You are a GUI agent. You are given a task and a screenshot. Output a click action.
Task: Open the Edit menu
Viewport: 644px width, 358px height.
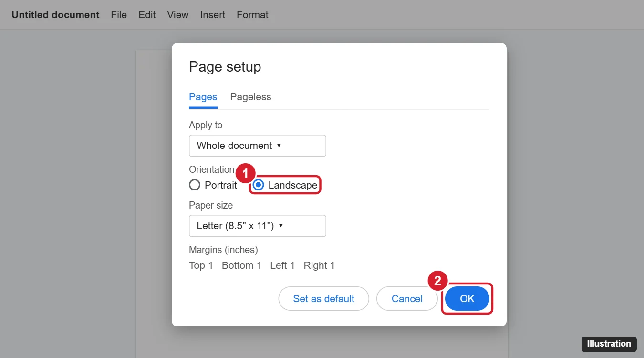[x=147, y=15]
